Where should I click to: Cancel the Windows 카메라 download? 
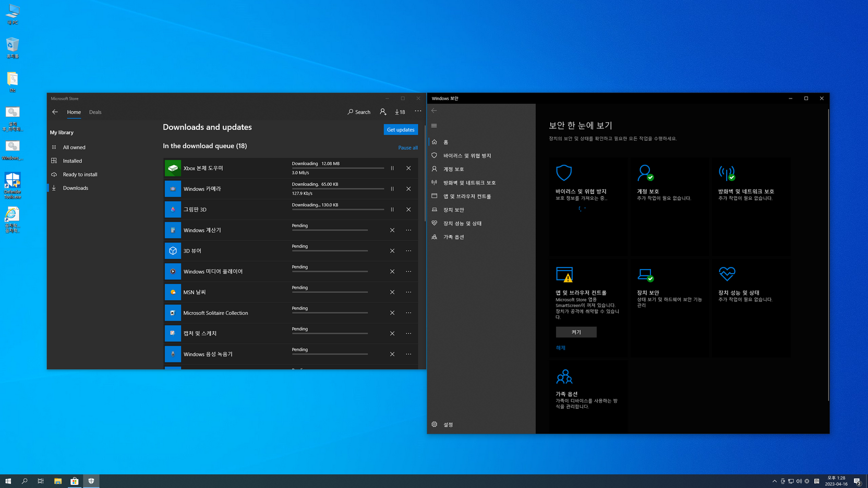(408, 189)
